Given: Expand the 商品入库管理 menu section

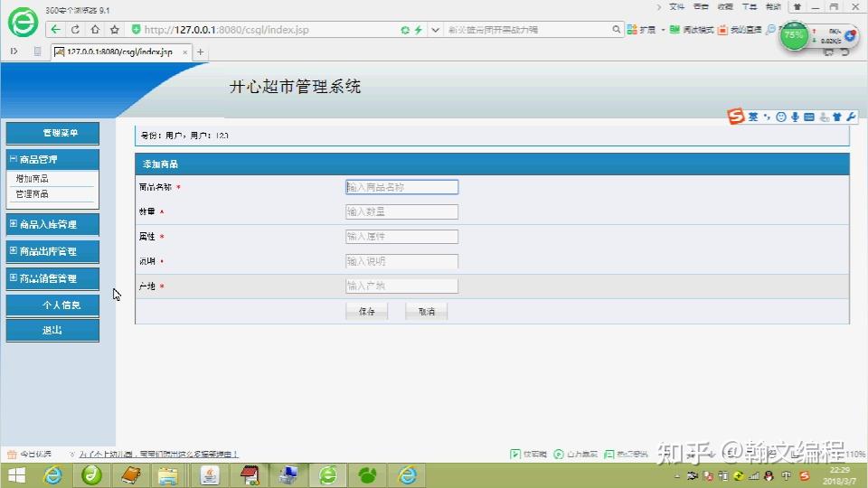Looking at the screenshot, I should (14, 224).
